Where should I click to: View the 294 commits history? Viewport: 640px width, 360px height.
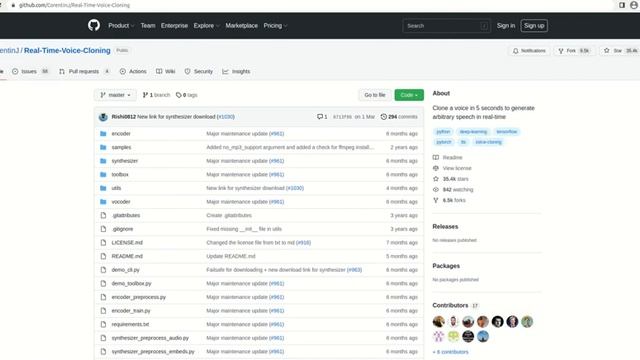click(399, 117)
